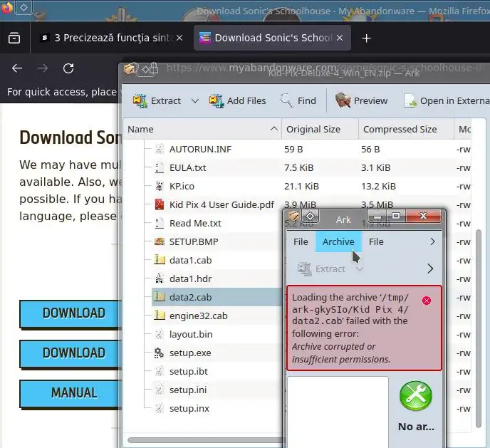
Task: Click the Firefox back arrow button
Action: click(x=17, y=68)
